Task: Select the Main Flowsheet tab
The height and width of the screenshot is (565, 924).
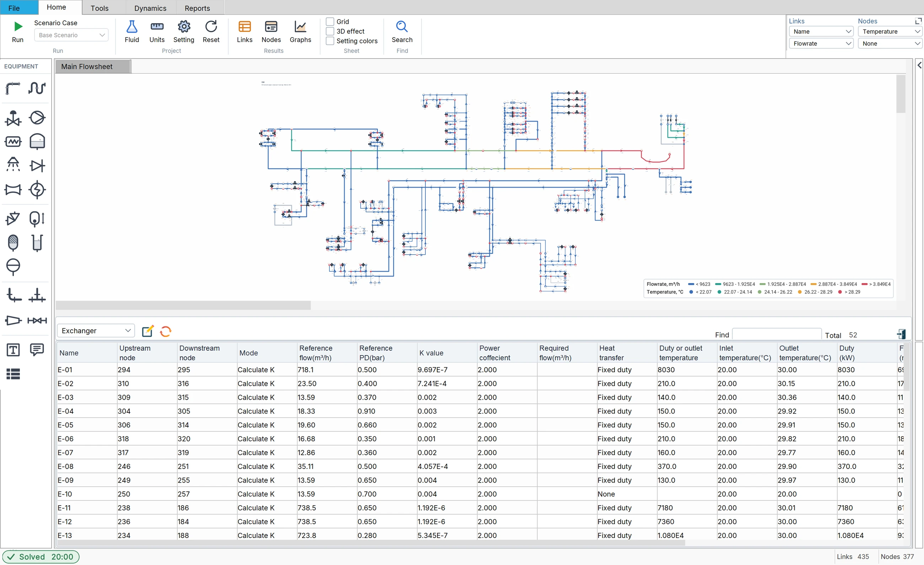Action: (x=93, y=66)
